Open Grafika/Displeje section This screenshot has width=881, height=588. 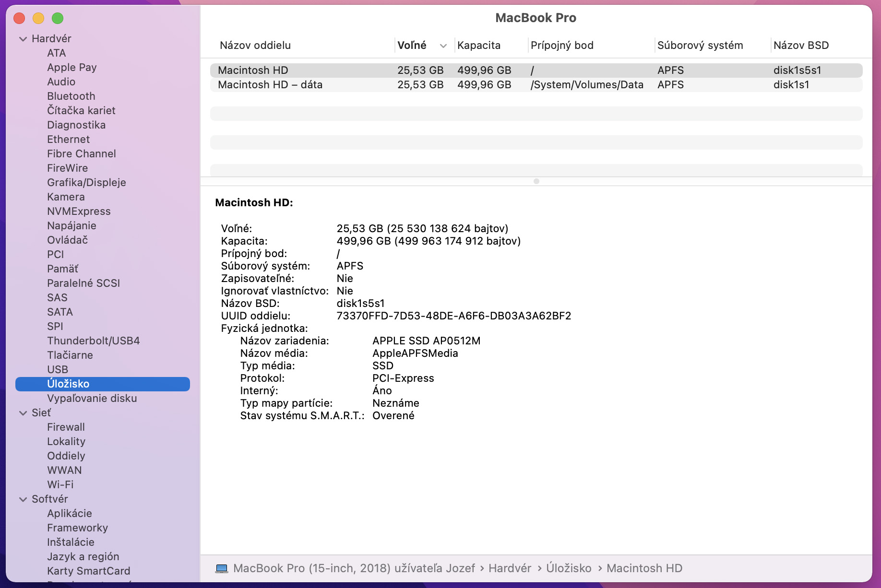[x=86, y=183]
